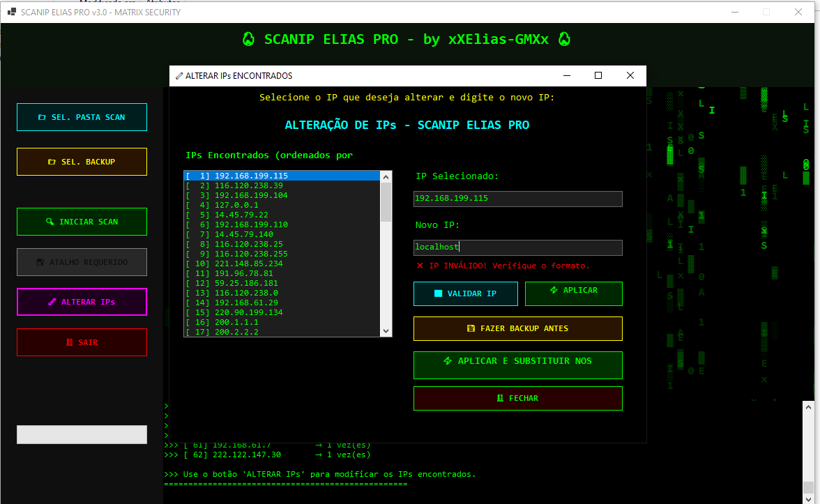
Task: Click the APLICAR button
Action: coord(574,294)
